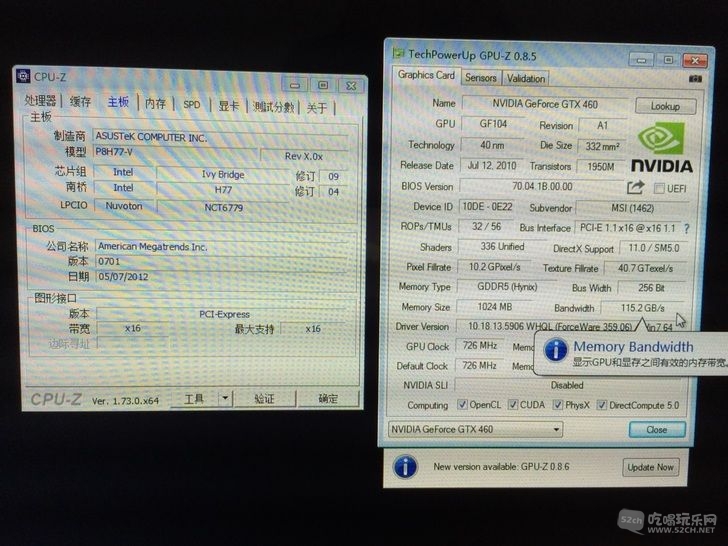Click the Release Date field Jul 12, 2010

(x=492, y=166)
